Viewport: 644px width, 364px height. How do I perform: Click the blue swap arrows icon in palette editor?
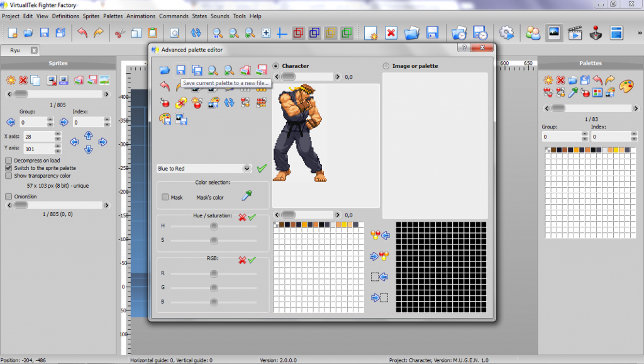click(229, 103)
